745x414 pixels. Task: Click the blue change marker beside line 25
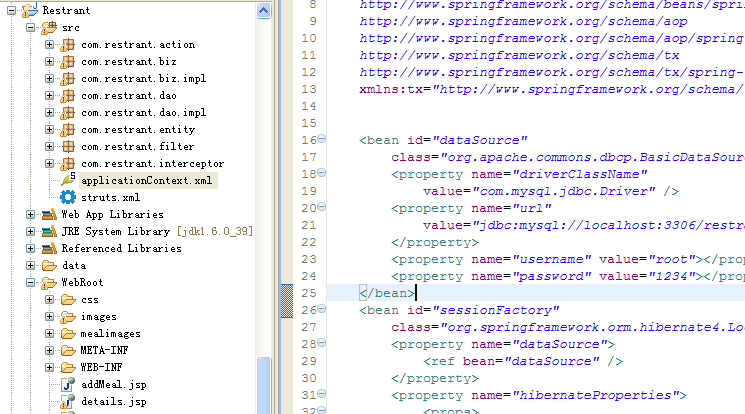tap(287, 301)
